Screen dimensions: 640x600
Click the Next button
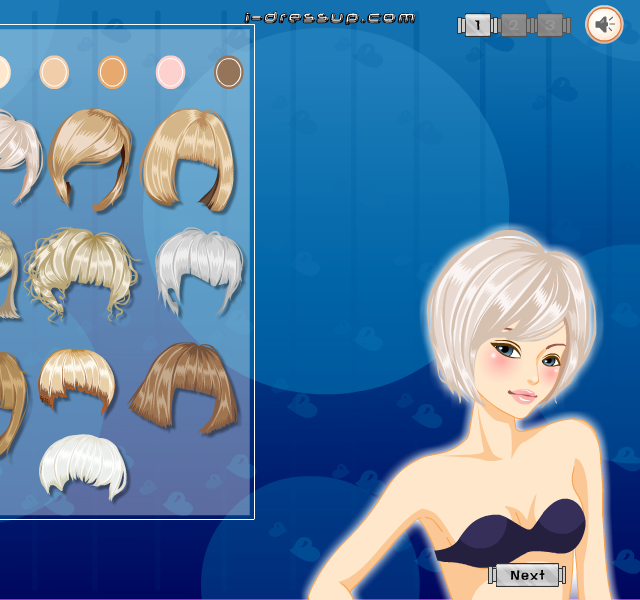[527, 575]
